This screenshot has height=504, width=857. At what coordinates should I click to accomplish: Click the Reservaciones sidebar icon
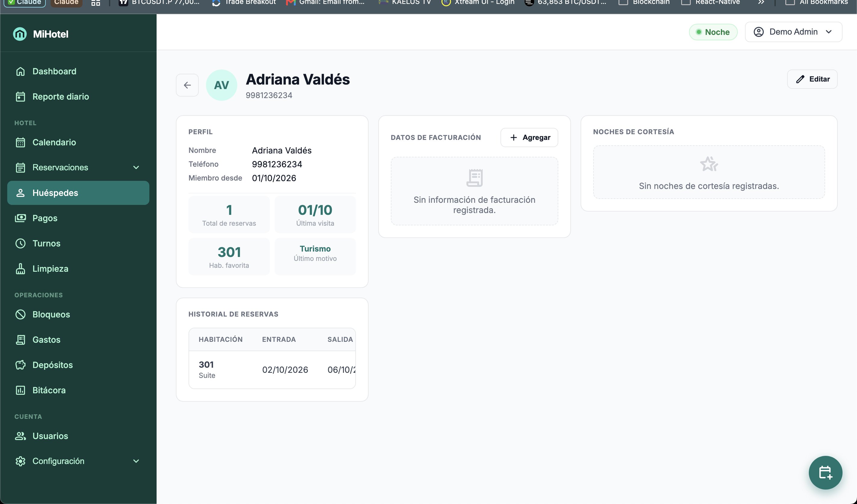click(x=20, y=167)
